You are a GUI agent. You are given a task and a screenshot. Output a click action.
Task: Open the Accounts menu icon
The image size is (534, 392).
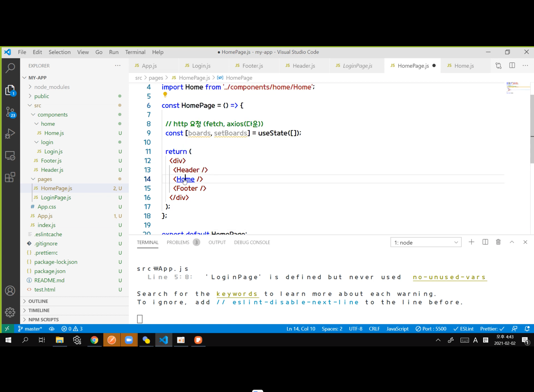click(10, 291)
